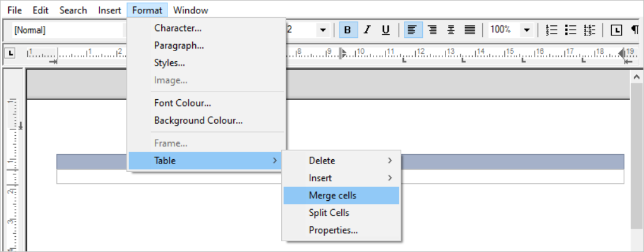
Task: Toggle Bold formatting button
Action: (348, 30)
